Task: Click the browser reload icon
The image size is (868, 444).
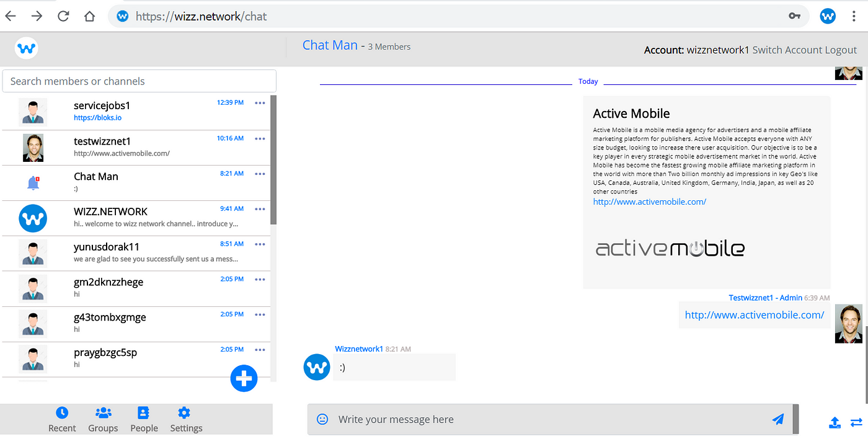Action: [x=63, y=16]
